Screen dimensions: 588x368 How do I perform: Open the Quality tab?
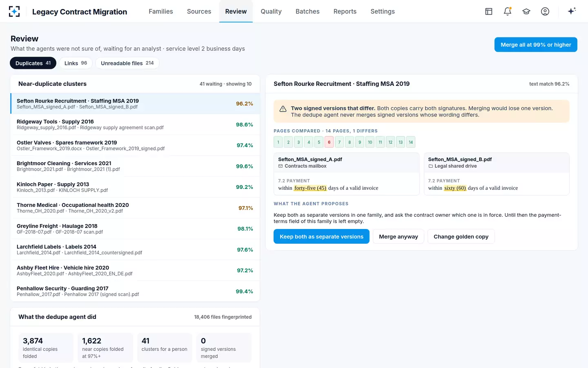coord(271,11)
